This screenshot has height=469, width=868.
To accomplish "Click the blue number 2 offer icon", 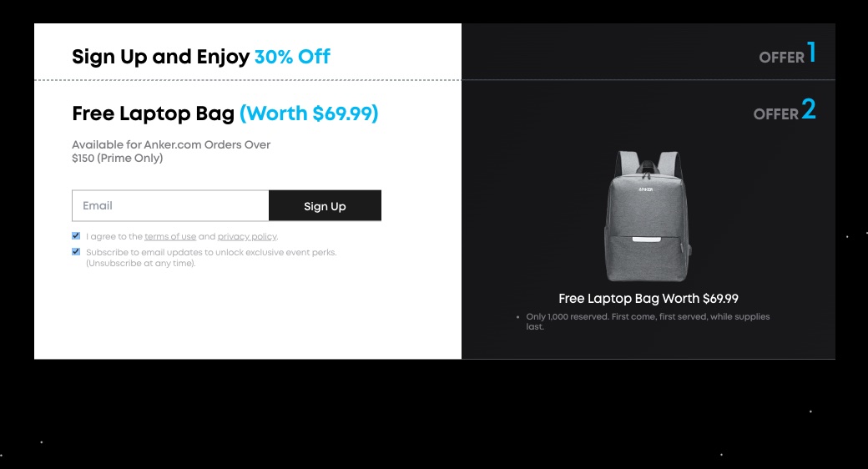I will 809,108.
